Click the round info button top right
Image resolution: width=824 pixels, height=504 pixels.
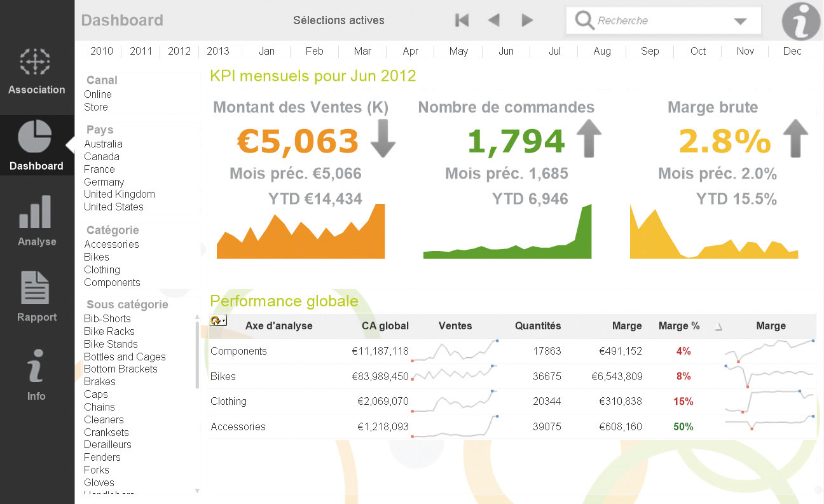click(x=801, y=21)
